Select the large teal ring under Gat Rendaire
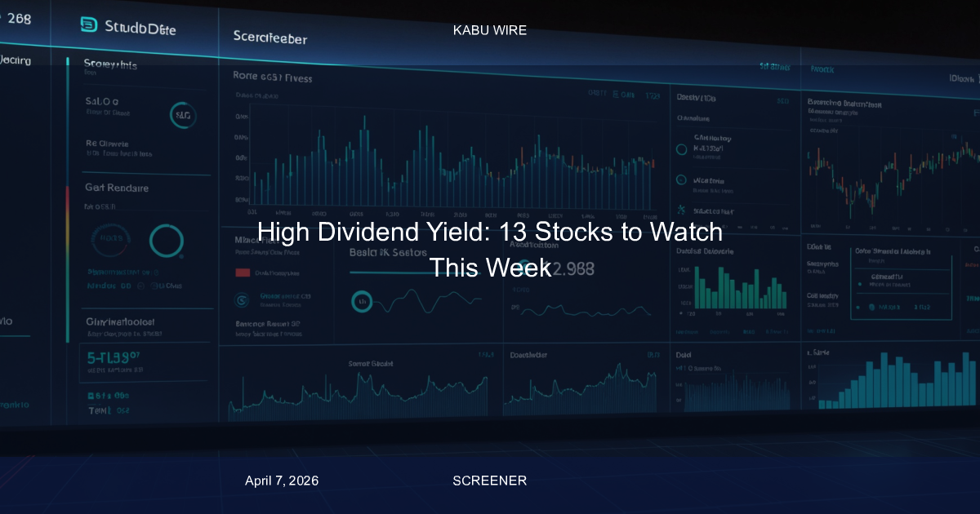The image size is (980, 514). click(167, 241)
